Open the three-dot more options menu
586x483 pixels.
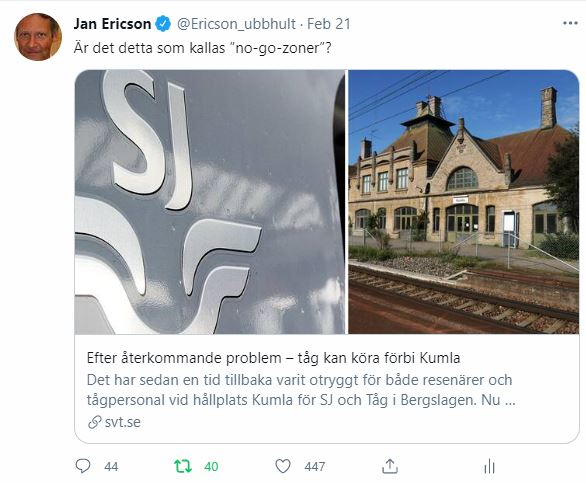[570, 23]
